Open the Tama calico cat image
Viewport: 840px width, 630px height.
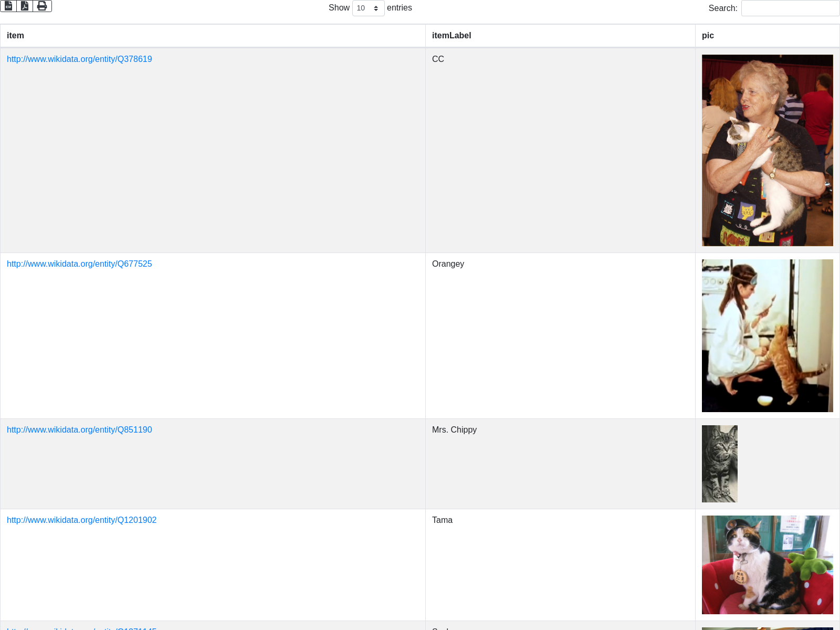[767, 564]
